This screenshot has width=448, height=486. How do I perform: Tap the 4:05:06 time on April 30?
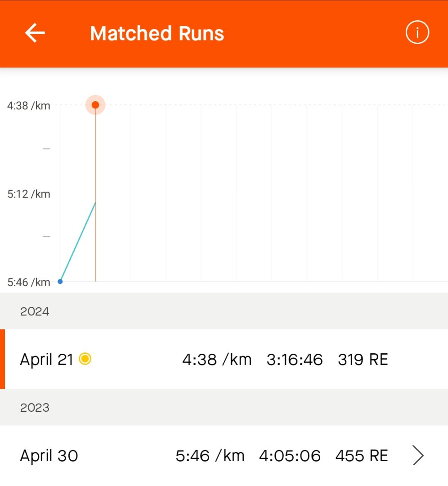290,456
